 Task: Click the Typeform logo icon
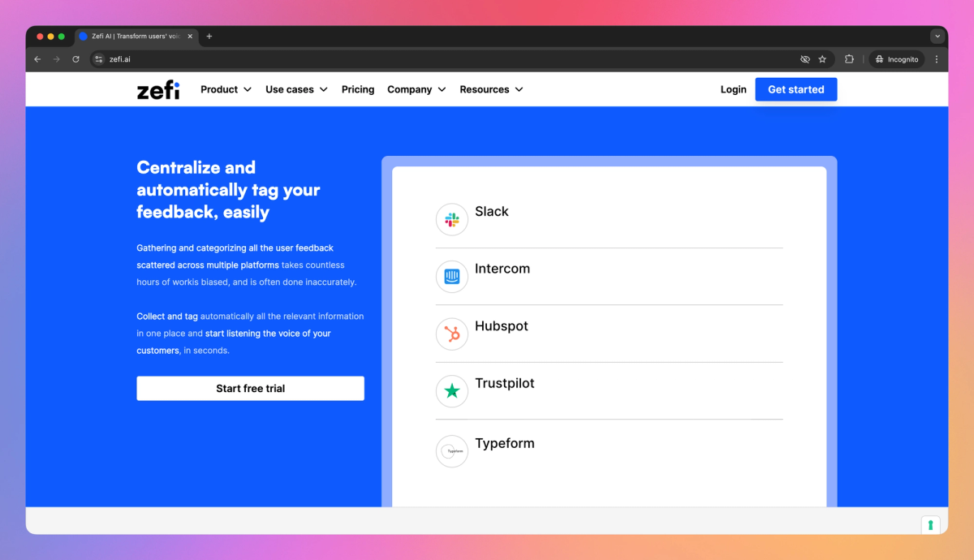tap(452, 451)
